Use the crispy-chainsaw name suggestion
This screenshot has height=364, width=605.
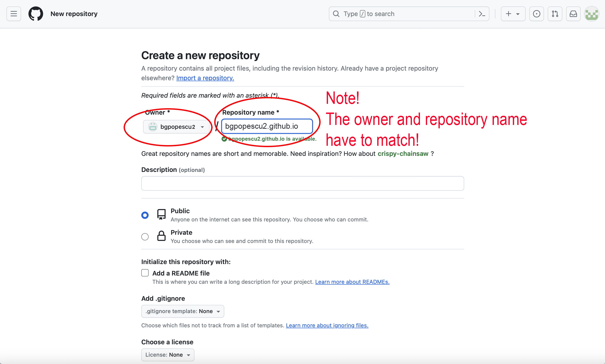point(403,154)
